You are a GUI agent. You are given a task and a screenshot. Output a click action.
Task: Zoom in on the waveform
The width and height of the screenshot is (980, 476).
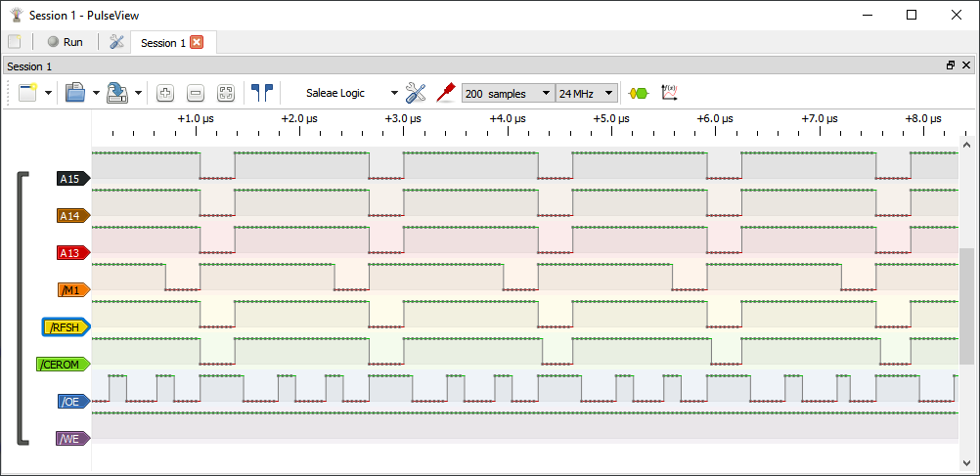(x=165, y=93)
